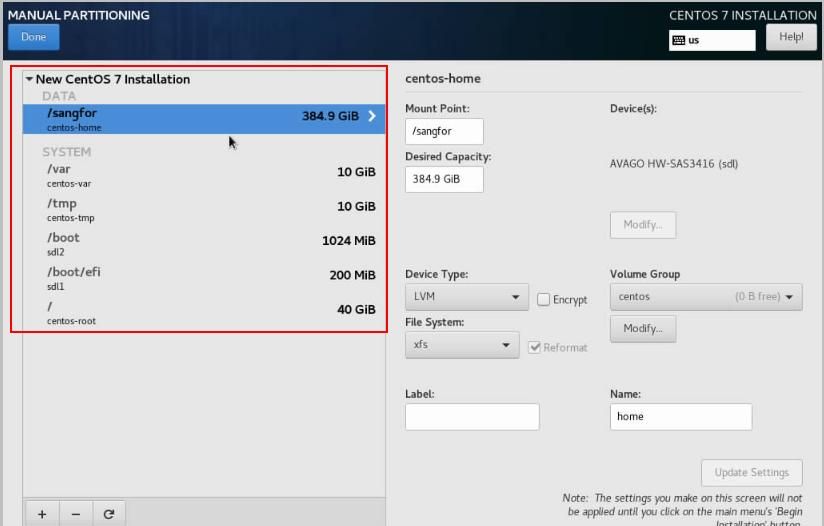The width and height of the screenshot is (824, 526).
Task: Collapse the New CentOS 7 Installation tree
Action: tap(30, 79)
